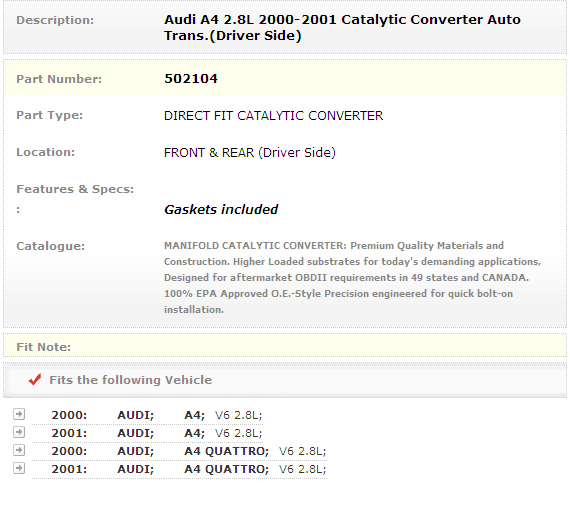Click the arrow icon beside 2001 Audi A4

pos(19,432)
